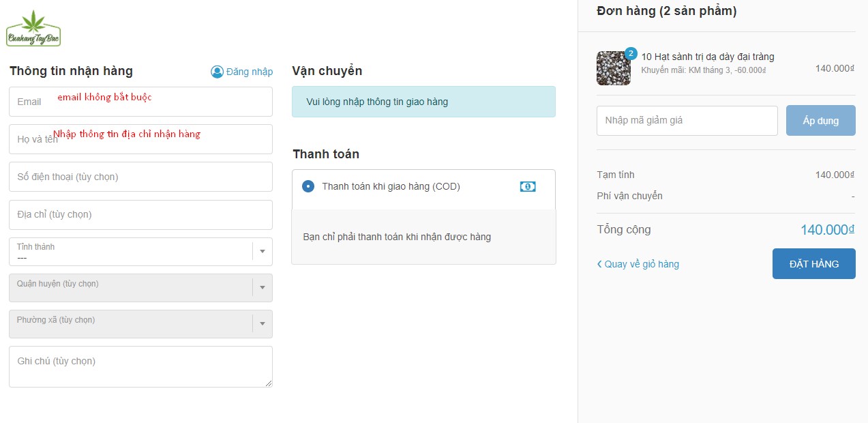Go back via Quay về giỏ hàng link
The image size is (868, 423).
[x=642, y=264]
